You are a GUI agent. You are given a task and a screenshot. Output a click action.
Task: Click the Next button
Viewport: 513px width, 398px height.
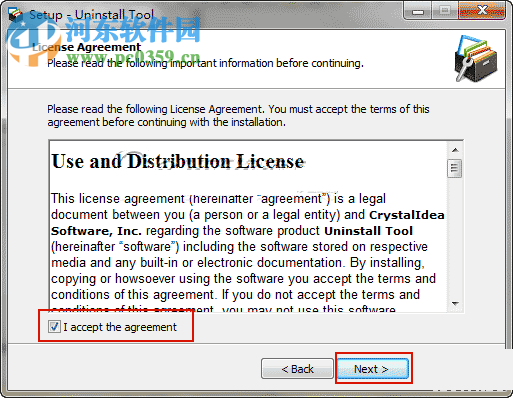pos(373,369)
